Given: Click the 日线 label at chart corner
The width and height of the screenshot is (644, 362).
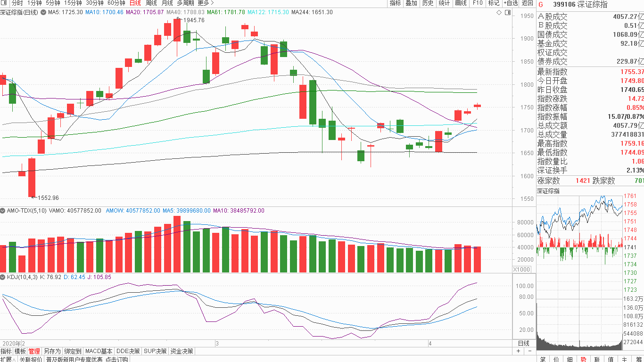Looking at the screenshot, I should [x=524, y=343].
